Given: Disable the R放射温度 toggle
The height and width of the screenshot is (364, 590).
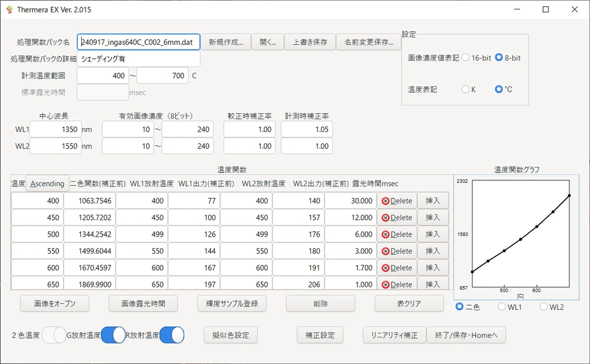Looking at the screenshot, I should point(172,335).
